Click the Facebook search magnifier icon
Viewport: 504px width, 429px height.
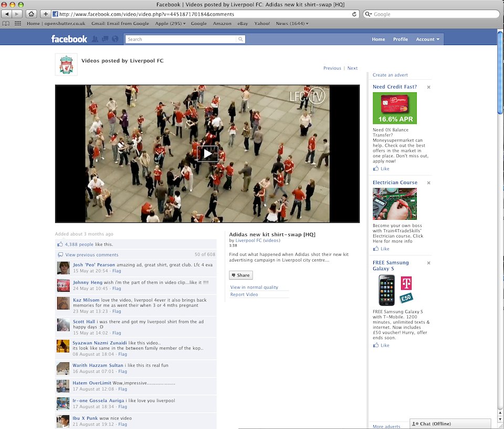(x=240, y=39)
